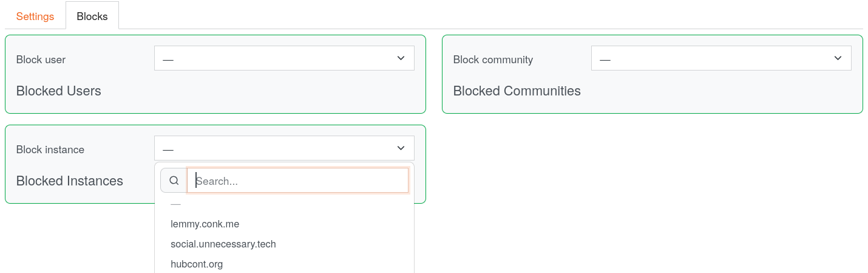This screenshot has height=273, width=868.
Task: Click the chevron arrow in Block user dropdown
Action: point(401,58)
